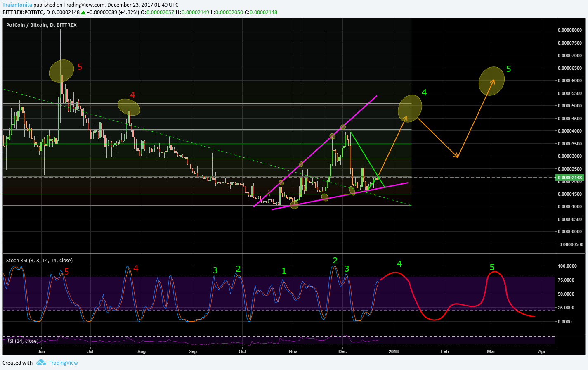
Task: Click the (+4.32%) change percentage in header
Action: [128, 12]
